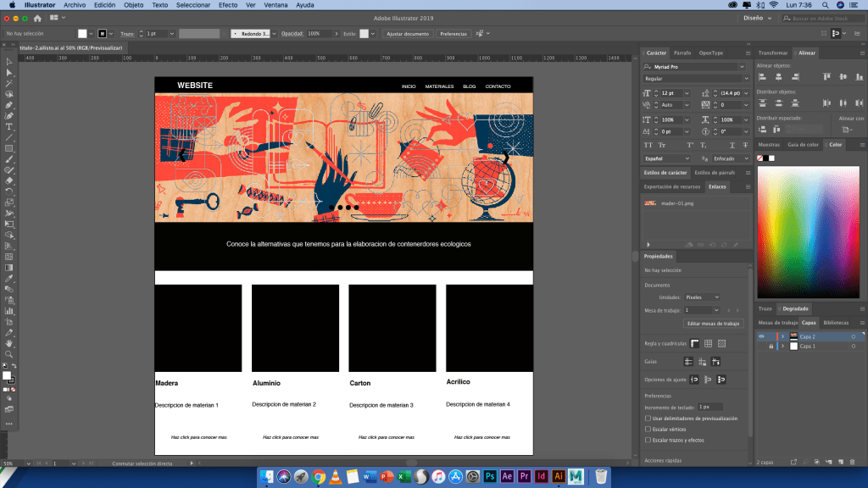
Task: Switch to the Párrafo tab
Action: [x=682, y=53]
